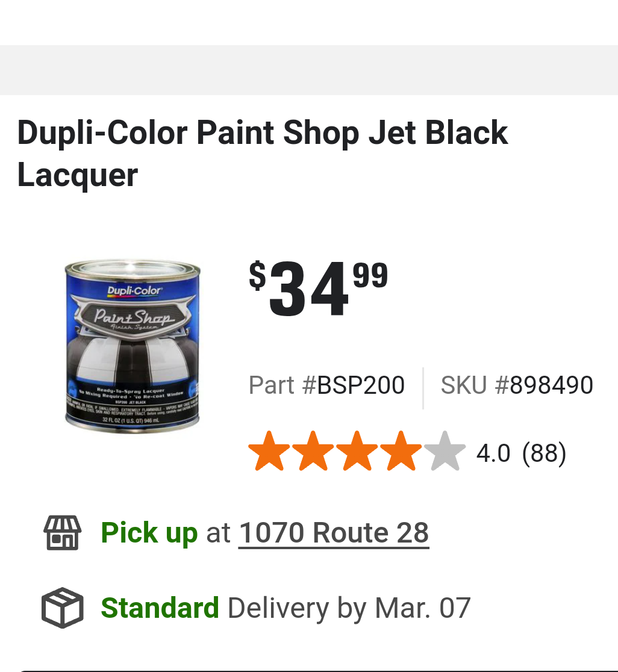Click the Dupli-Color Paint Shop product title

262,153
